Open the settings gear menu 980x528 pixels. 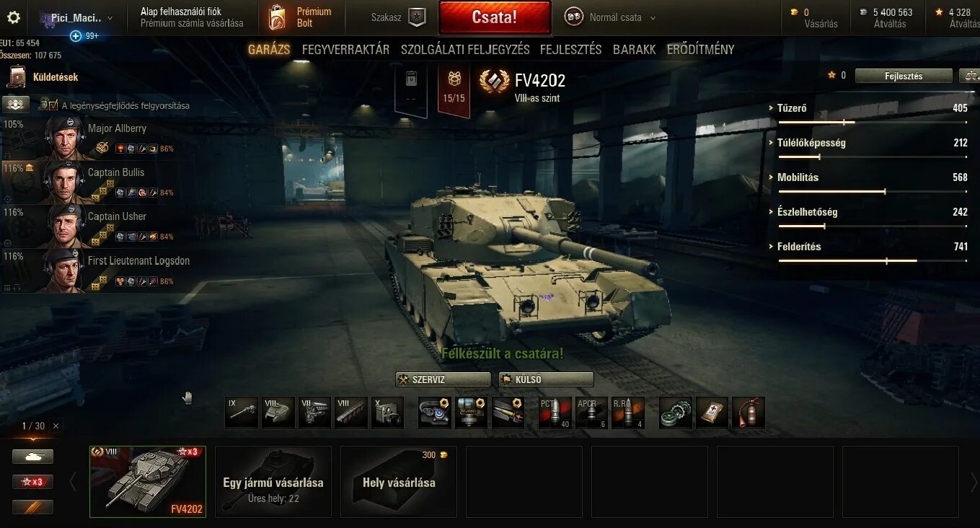point(14,17)
